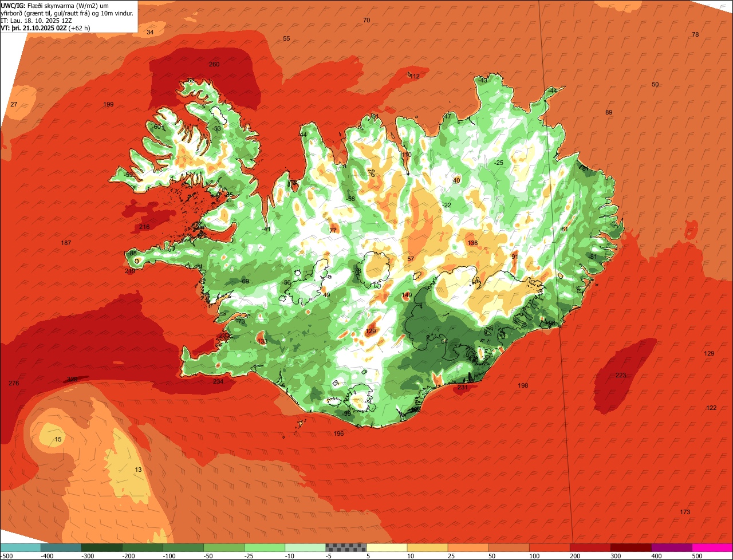Click the legend label 500
Screen dimensions: 733x560
(x=697, y=556)
